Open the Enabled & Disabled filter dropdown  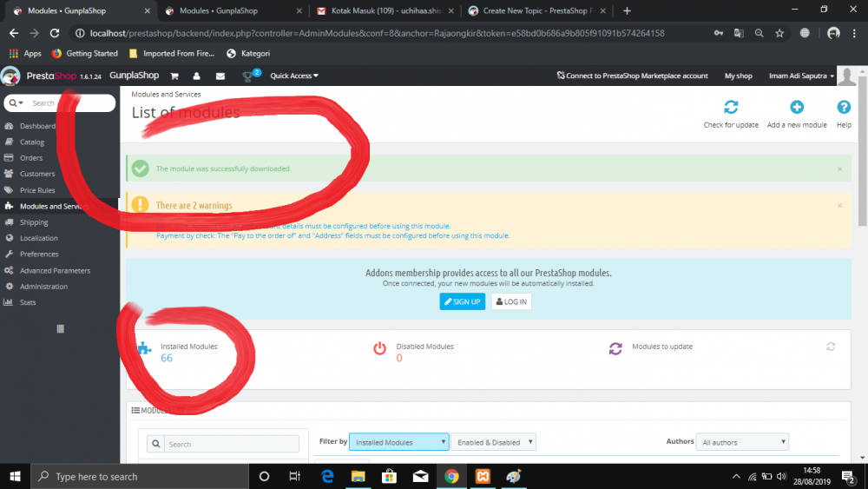[x=493, y=442]
